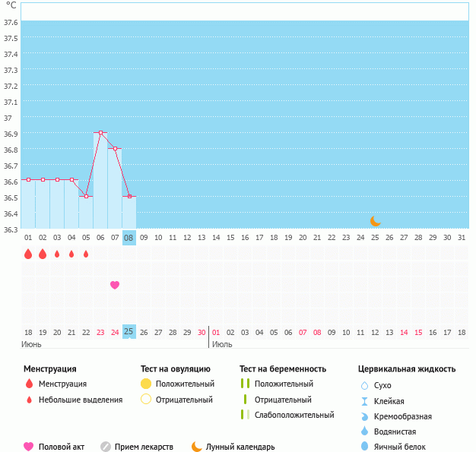476x452 pixels.
Task: Click the sticky cervical fluid hourglass icon
Action: point(364,401)
